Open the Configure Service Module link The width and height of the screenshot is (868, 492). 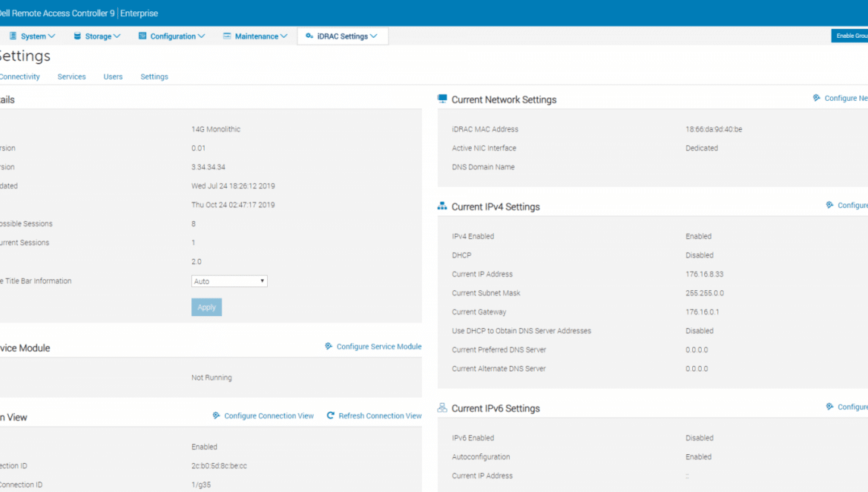(x=378, y=347)
